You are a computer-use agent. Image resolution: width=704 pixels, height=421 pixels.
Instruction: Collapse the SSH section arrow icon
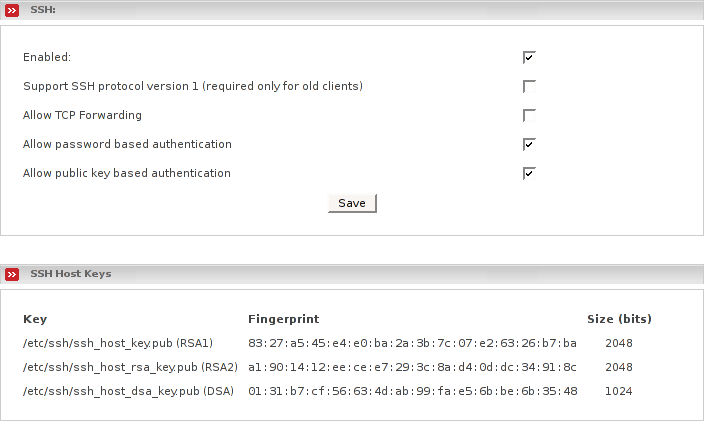coord(12,9)
